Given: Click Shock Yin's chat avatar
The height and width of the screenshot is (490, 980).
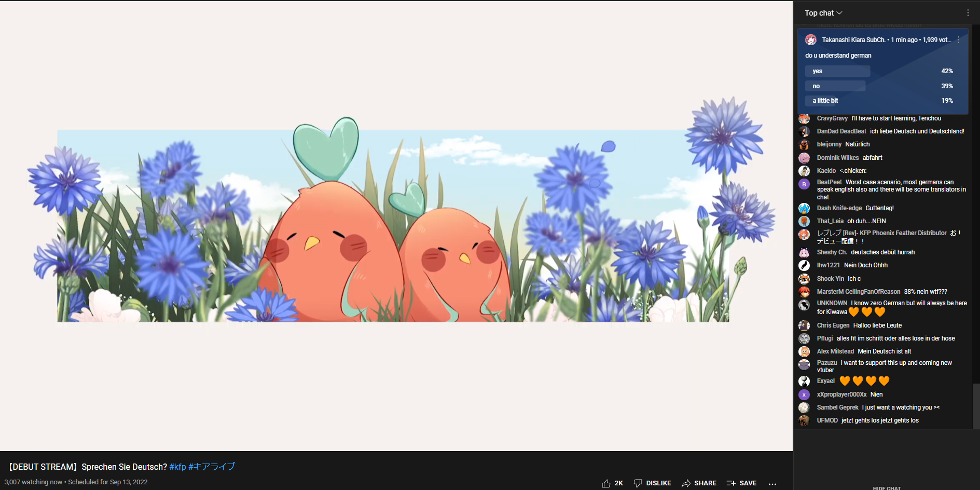Looking at the screenshot, I should (x=804, y=279).
